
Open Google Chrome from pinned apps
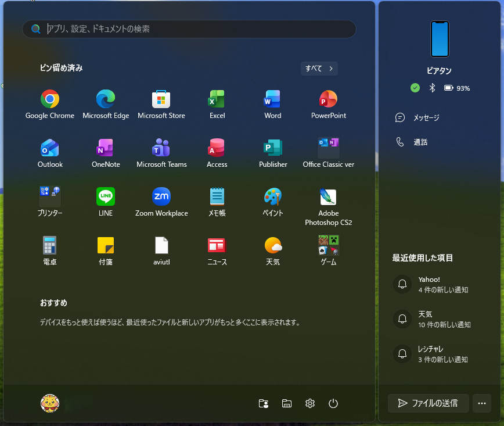pyautogui.click(x=50, y=105)
